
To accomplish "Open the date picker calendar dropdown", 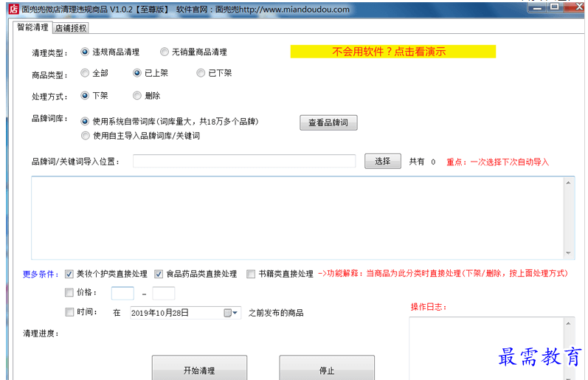I will point(231,312).
